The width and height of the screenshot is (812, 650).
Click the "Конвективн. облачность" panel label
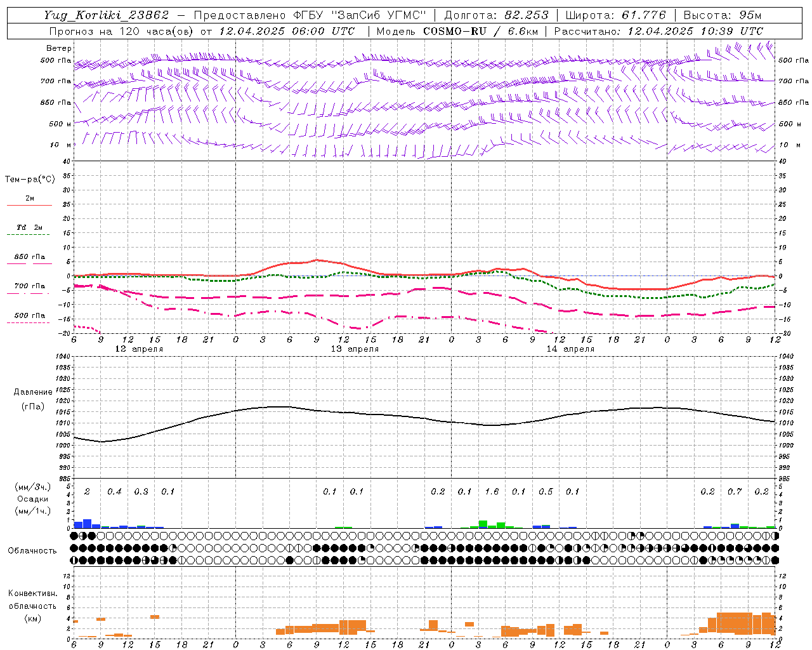tap(32, 600)
